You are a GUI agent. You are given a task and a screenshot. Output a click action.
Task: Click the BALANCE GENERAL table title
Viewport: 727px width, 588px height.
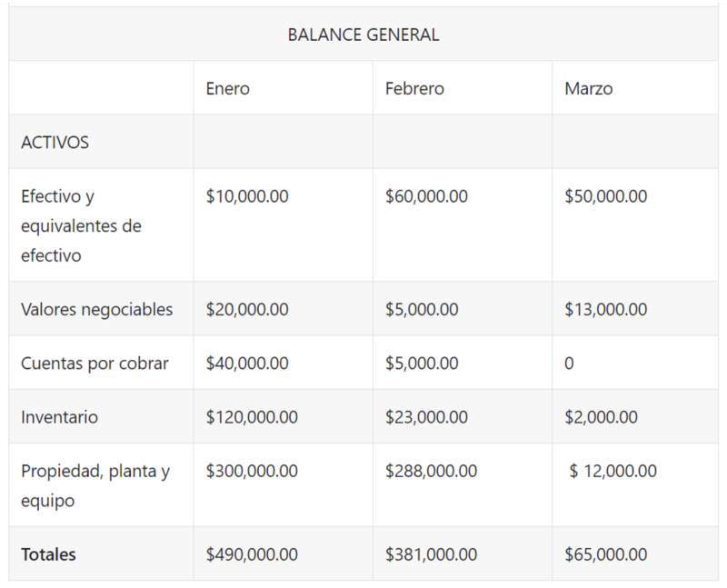pos(363,35)
